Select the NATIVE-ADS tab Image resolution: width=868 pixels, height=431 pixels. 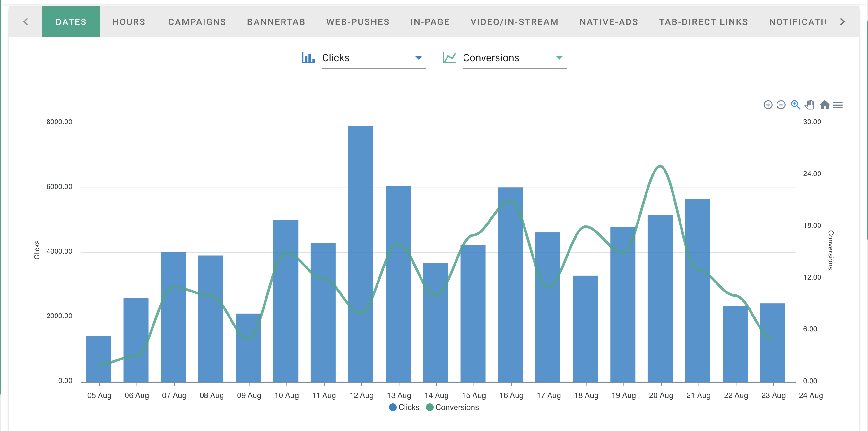[x=609, y=22]
